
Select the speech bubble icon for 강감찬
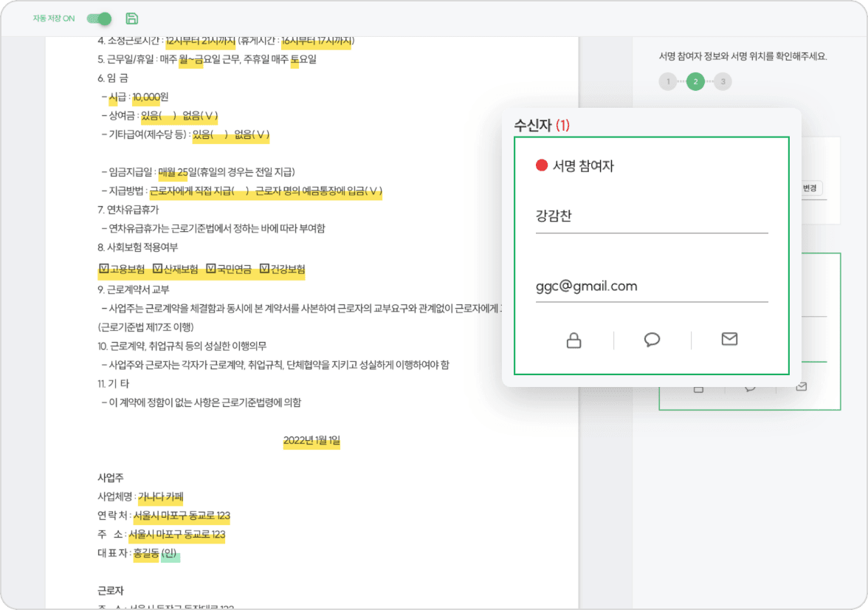click(x=652, y=340)
